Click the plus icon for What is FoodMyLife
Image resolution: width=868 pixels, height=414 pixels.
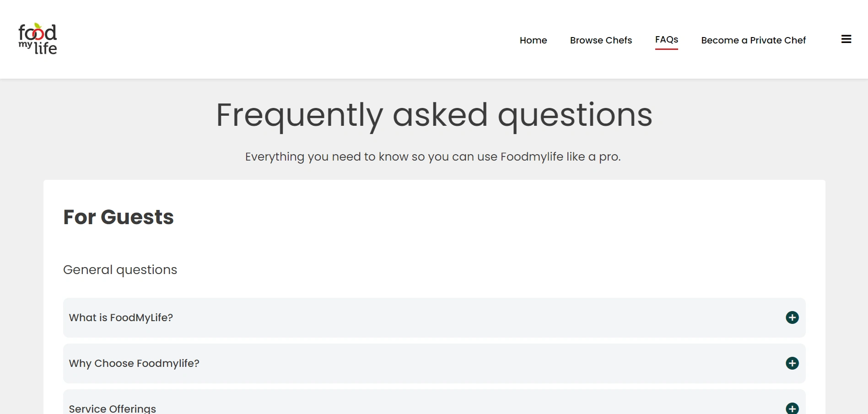pos(792,317)
